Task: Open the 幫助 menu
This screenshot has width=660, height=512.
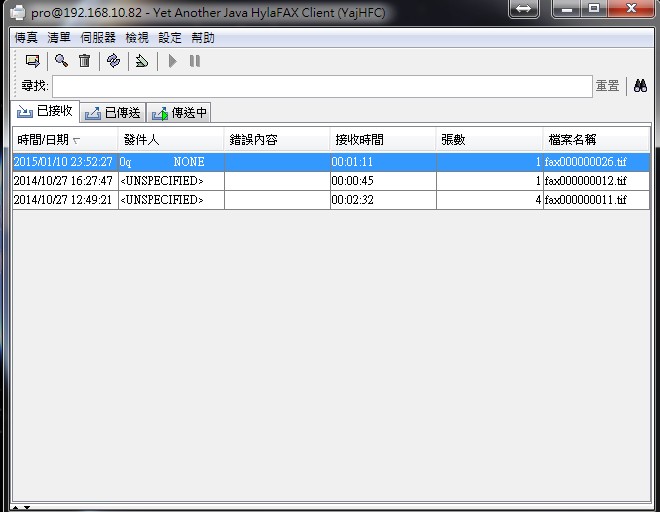Action: click(203, 38)
